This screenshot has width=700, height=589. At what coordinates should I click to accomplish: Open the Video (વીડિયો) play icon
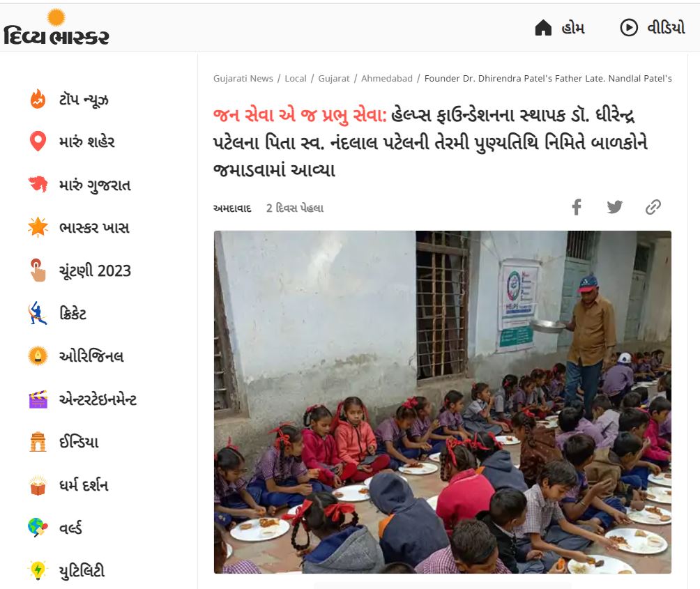click(629, 28)
